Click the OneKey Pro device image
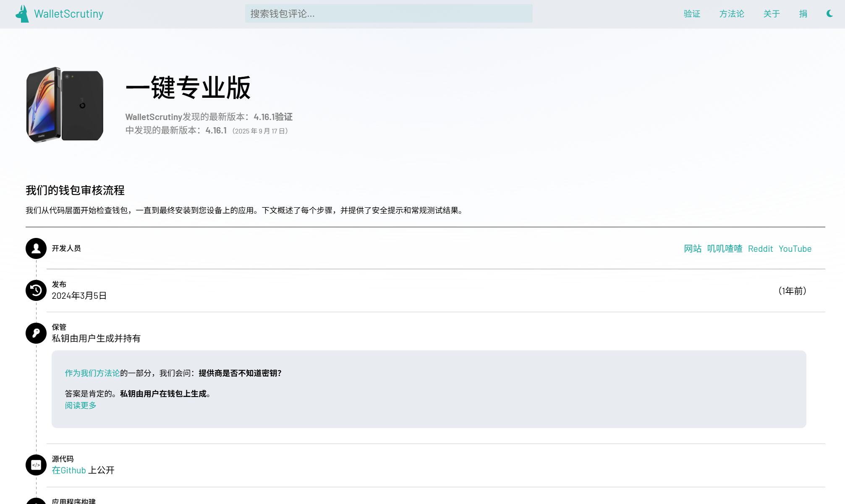 65,105
